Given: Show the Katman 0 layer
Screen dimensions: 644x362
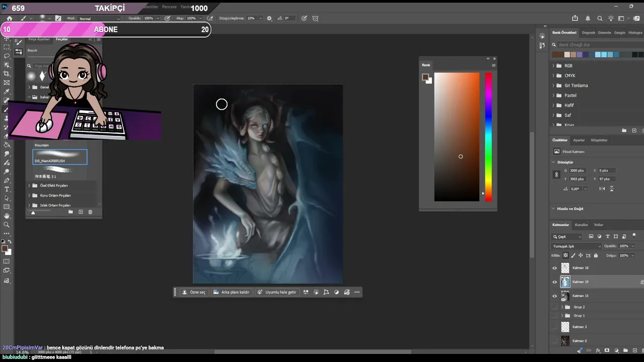Looking at the screenshot, I should coord(555,341).
